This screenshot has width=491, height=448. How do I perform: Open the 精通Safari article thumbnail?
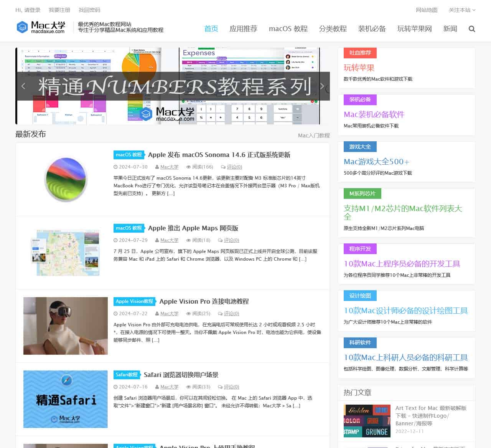pos(66,399)
